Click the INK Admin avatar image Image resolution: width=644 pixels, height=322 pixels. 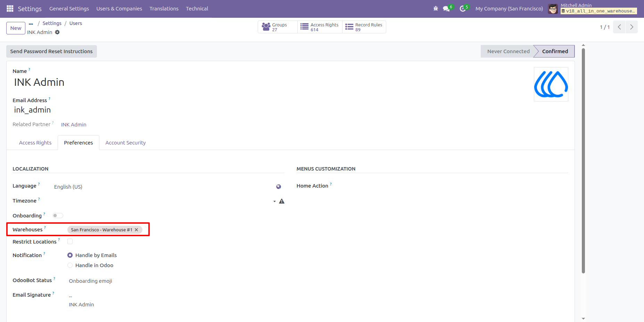[551, 84]
